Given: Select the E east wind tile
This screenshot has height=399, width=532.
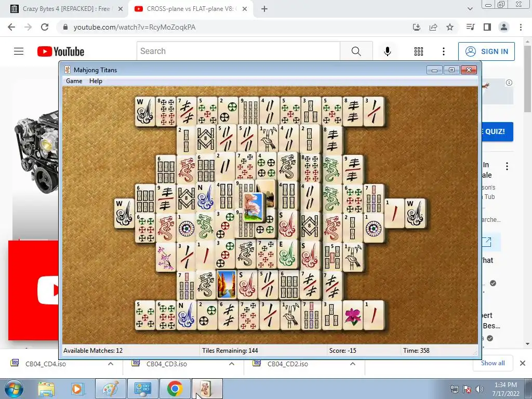Looking at the screenshot, I should click(288, 255).
